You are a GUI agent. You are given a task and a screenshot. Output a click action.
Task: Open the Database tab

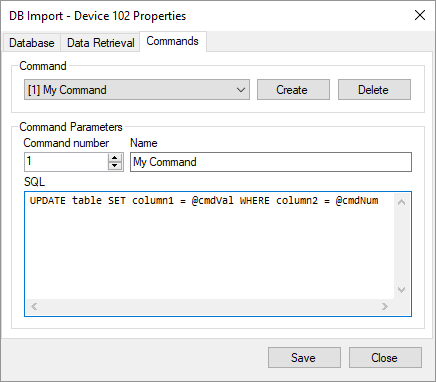(x=32, y=43)
